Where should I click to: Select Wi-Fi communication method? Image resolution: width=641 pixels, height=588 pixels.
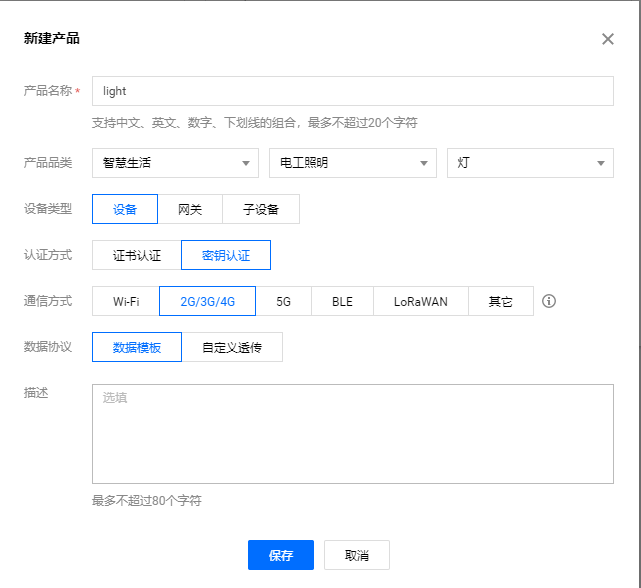[x=126, y=301]
